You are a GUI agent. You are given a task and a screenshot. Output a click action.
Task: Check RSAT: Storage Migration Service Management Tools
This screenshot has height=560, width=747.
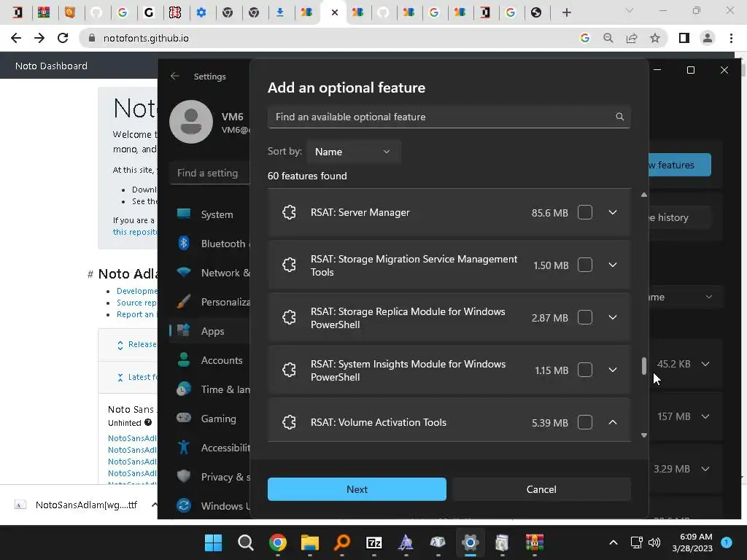[584, 265]
